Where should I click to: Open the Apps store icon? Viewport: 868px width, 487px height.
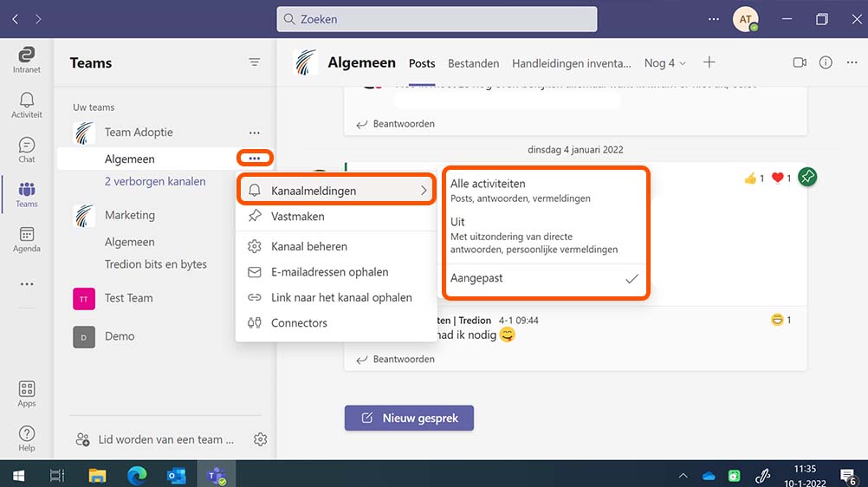(26, 394)
